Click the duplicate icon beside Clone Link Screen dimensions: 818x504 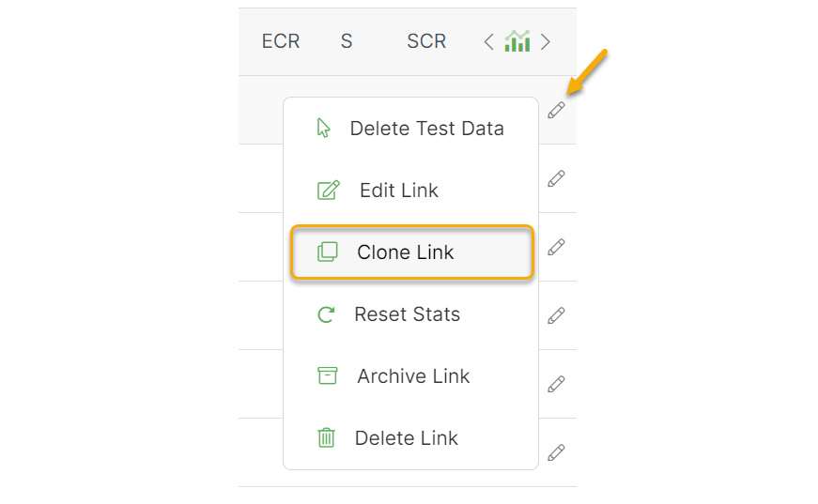(327, 252)
